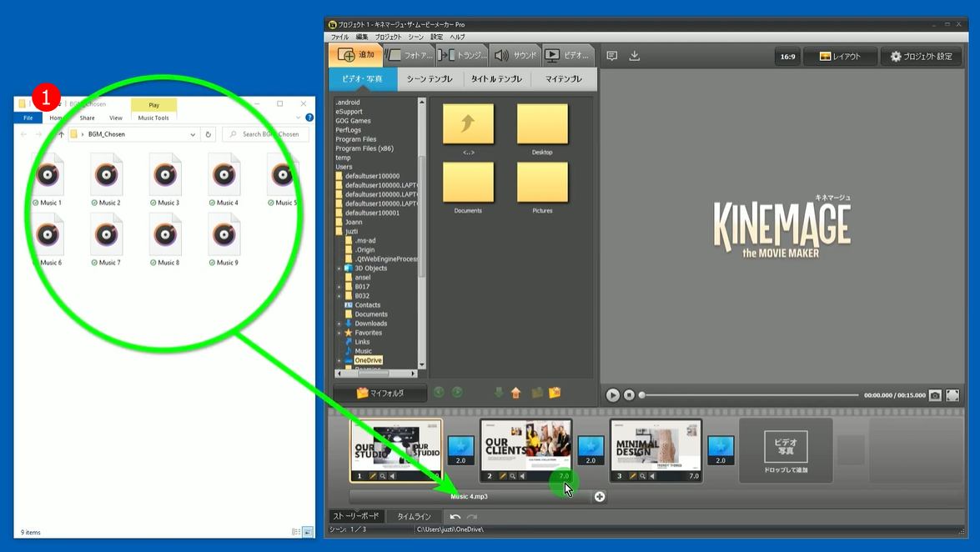The height and width of the screenshot is (552, 980).
Task: Click the pencil edit icon on scene 1
Action: pos(373,476)
